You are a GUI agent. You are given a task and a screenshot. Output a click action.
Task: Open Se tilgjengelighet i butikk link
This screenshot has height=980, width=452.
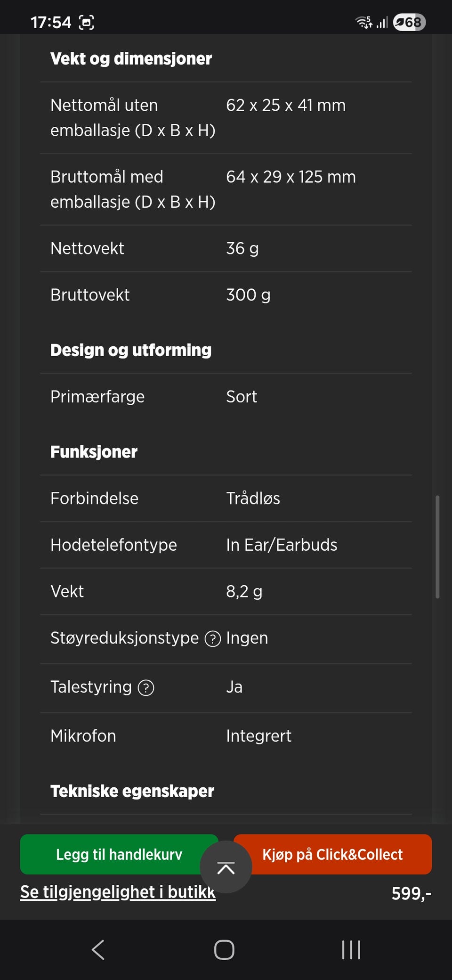click(118, 892)
